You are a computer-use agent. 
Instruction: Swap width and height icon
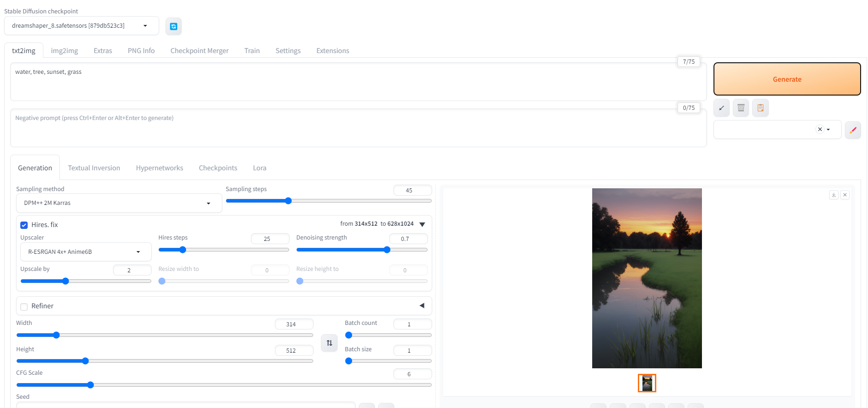pos(329,343)
